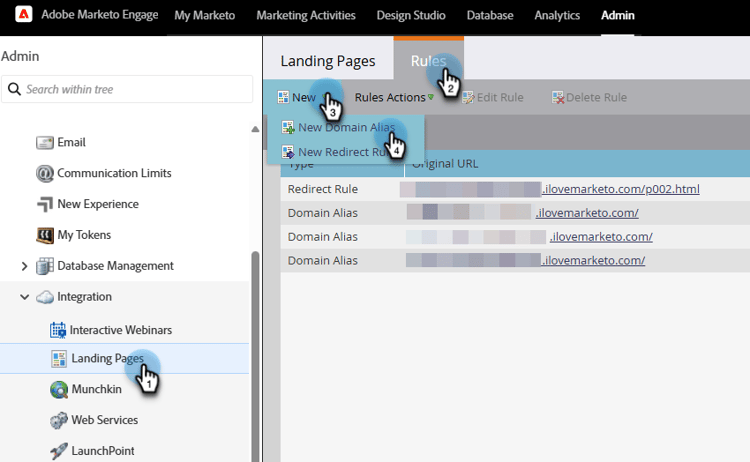Choose New Domain Alias from menu
The height and width of the screenshot is (462, 750).
pyautogui.click(x=345, y=127)
